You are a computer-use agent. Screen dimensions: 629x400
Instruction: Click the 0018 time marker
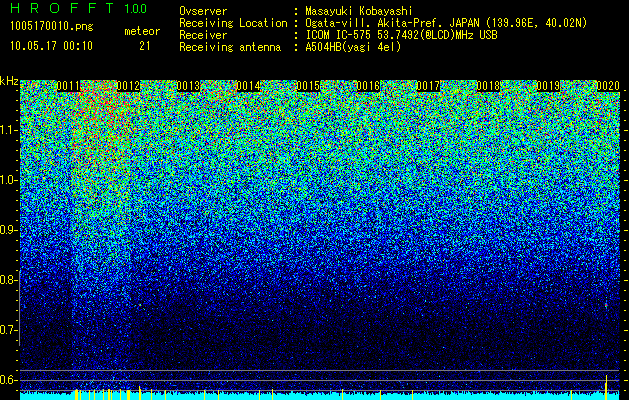[488, 86]
